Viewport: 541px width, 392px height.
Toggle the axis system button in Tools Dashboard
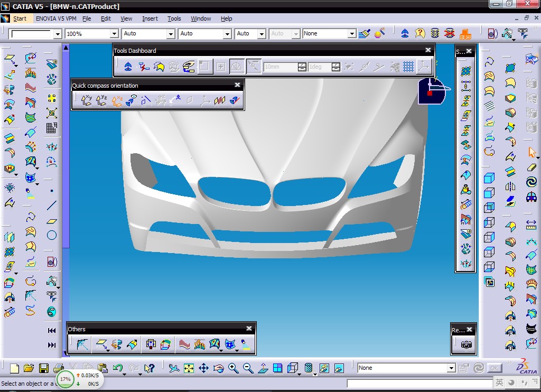pos(424,66)
